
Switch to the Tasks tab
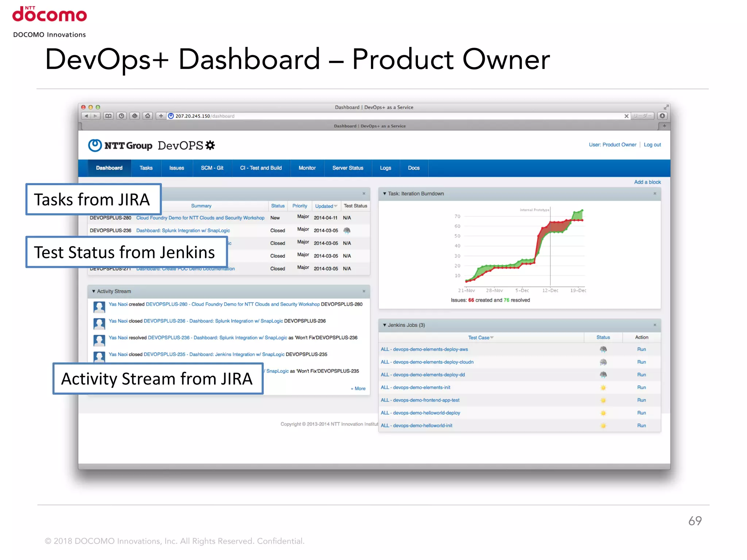click(x=146, y=168)
